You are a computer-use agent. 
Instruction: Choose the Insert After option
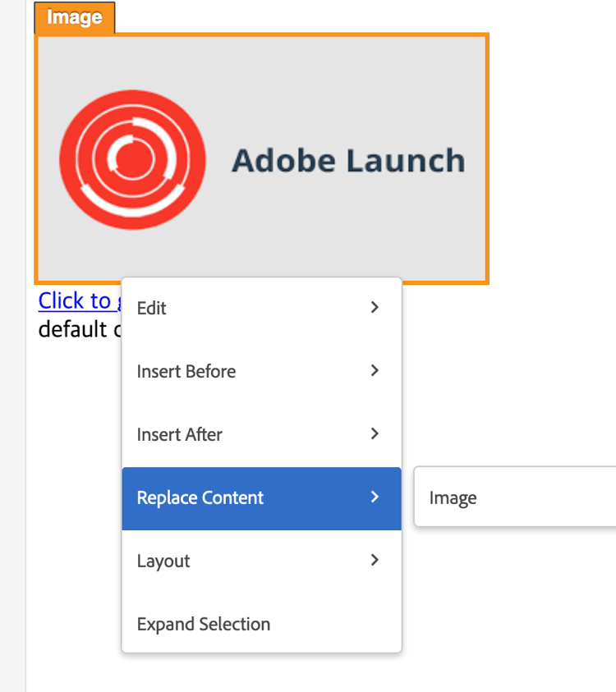(180, 434)
